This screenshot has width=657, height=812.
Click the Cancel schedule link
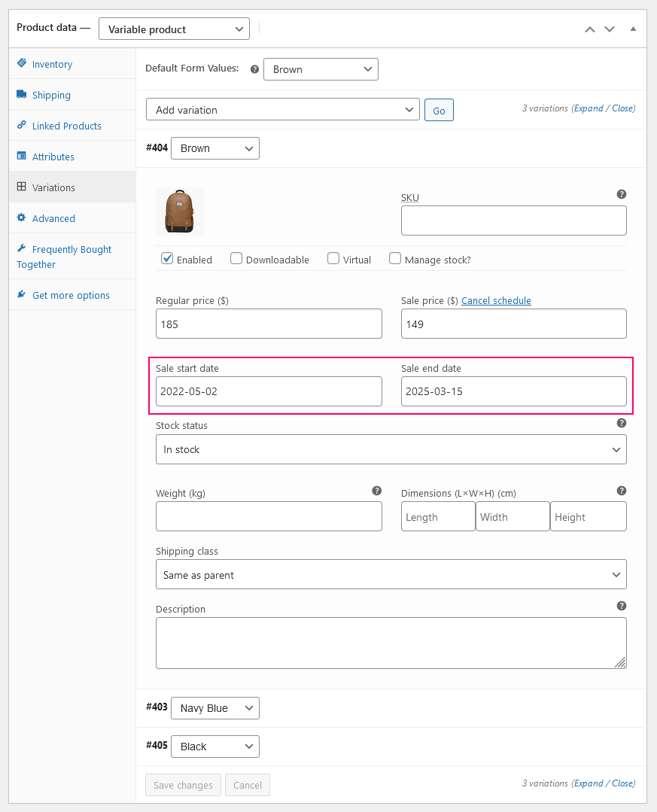pos(496,301)
